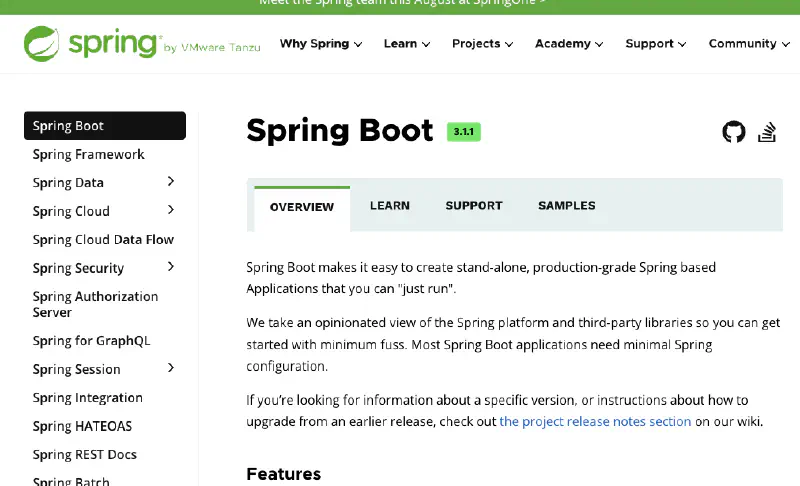The image size is (800, 486).
Task: Follow the project release notes section link
Action: pyautogui.click(x=595, y=422)
